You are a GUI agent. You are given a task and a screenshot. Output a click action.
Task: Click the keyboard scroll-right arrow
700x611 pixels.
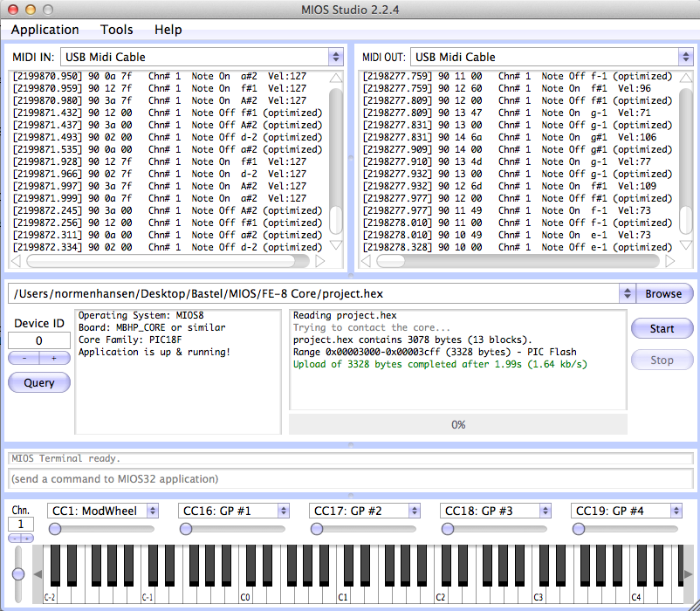[x=689, y=574]
